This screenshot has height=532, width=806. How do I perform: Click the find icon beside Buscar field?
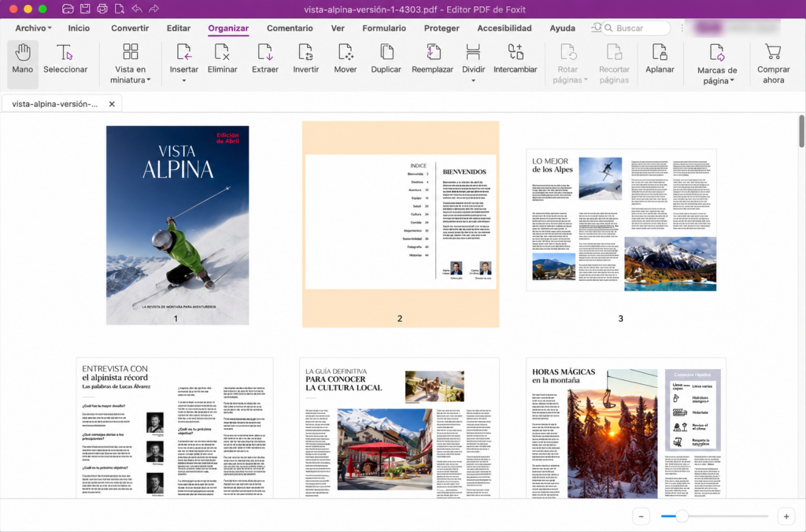pyautogui.click(x=596, y=28)
